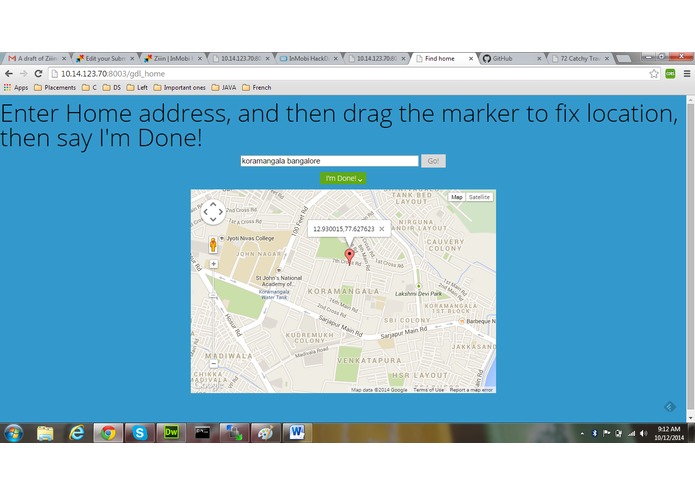Screen dimensions: 695x494
Task: Expand the Important ones bookmark folder
Action: [x=180, y=88]
